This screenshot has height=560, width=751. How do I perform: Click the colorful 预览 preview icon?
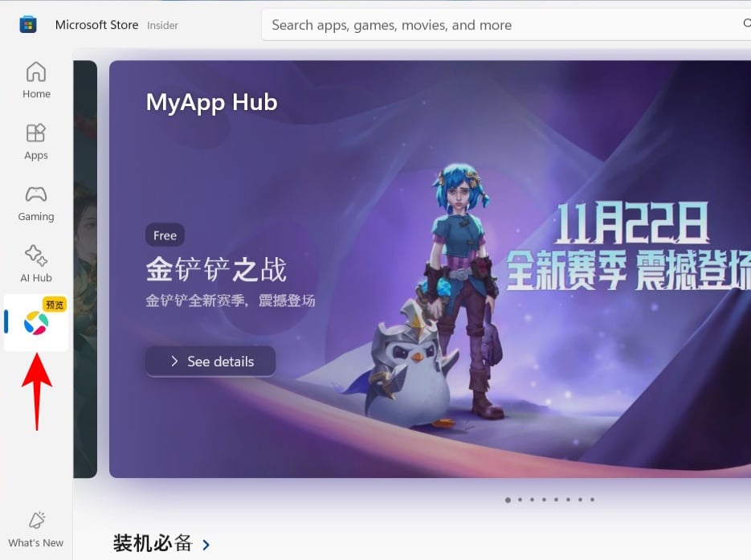(36, 322)
